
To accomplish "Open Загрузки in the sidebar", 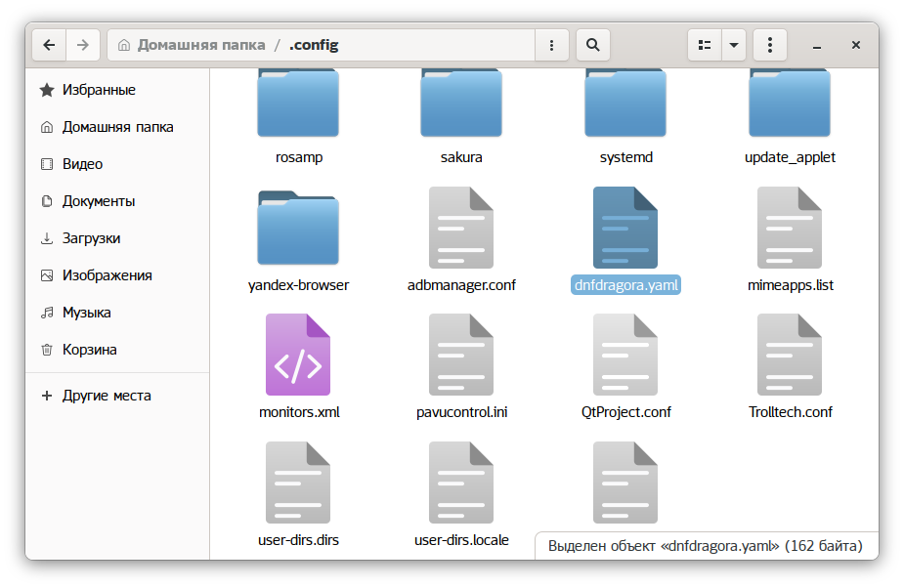I will [x=117, y=238].
